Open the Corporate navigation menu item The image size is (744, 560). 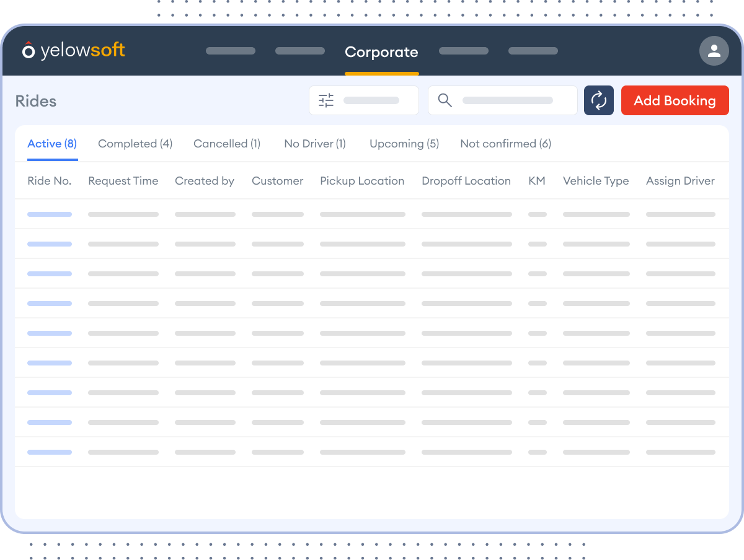381,52
